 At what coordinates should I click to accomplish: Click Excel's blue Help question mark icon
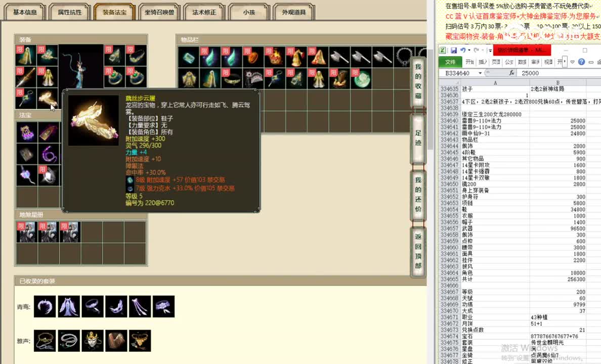click(581, 62)
